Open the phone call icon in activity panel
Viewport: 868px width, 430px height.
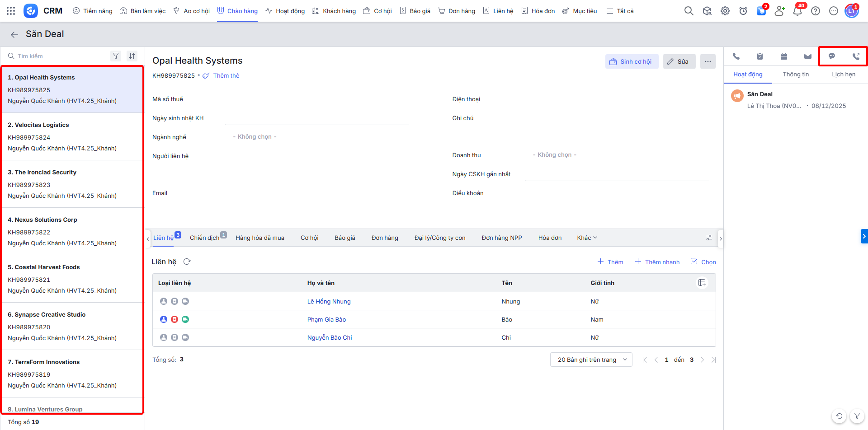tap(736, 56)
